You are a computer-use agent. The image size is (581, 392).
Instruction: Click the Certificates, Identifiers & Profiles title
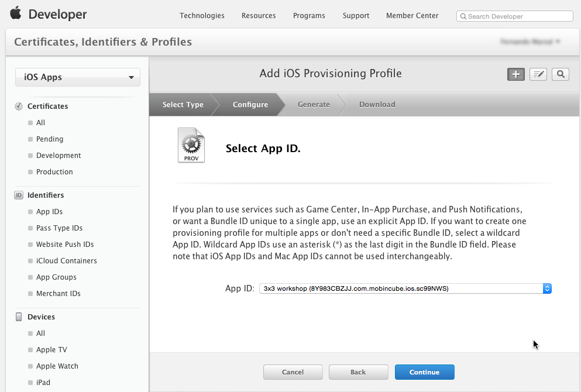pos(103,42)
